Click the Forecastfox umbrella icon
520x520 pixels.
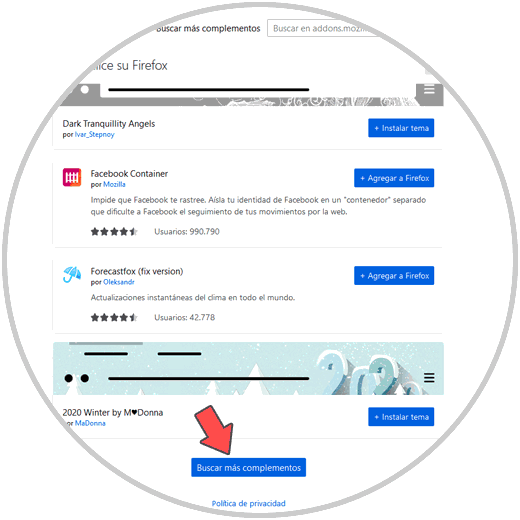(x=72, y=274)
